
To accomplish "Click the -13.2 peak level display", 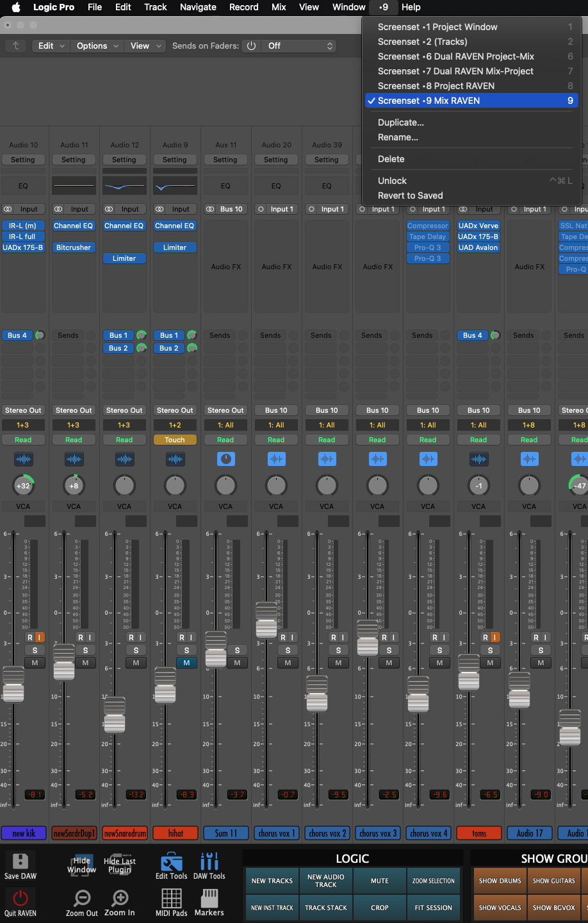I will (x=136, y=795).
